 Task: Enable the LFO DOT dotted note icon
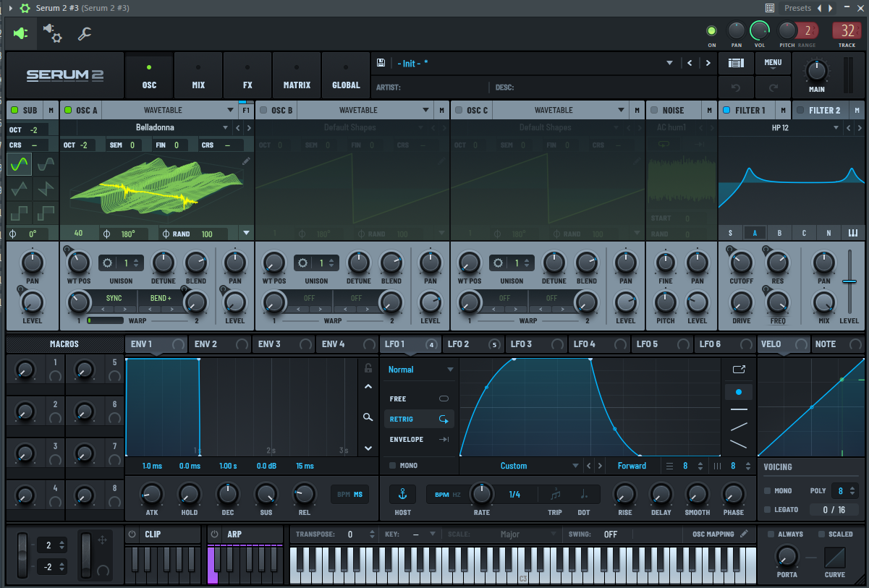click(584, 495)
